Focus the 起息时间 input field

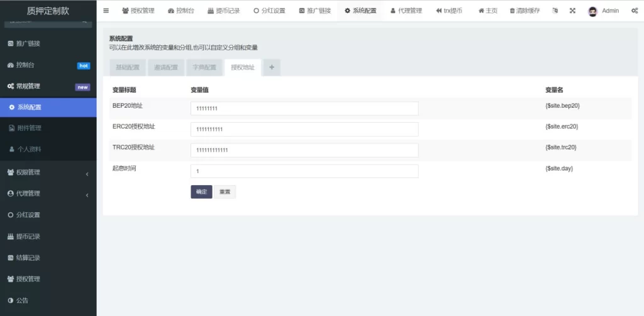tap(304, 171)
